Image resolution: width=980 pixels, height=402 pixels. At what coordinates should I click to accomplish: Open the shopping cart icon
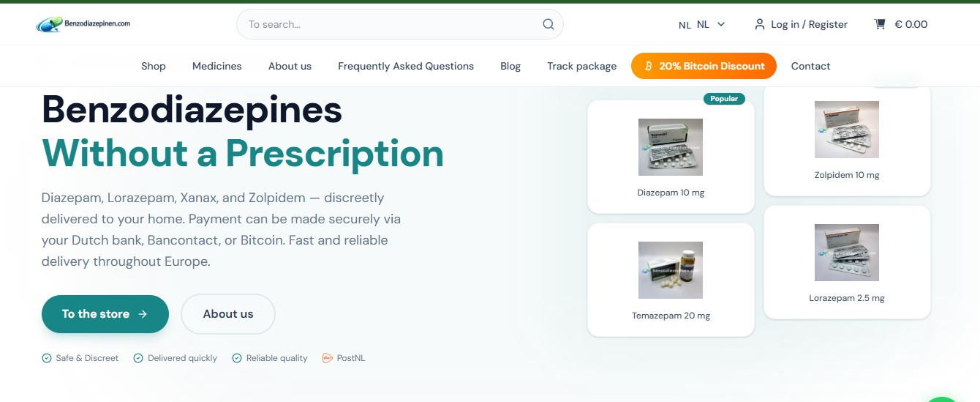click(x=880, y=24)
